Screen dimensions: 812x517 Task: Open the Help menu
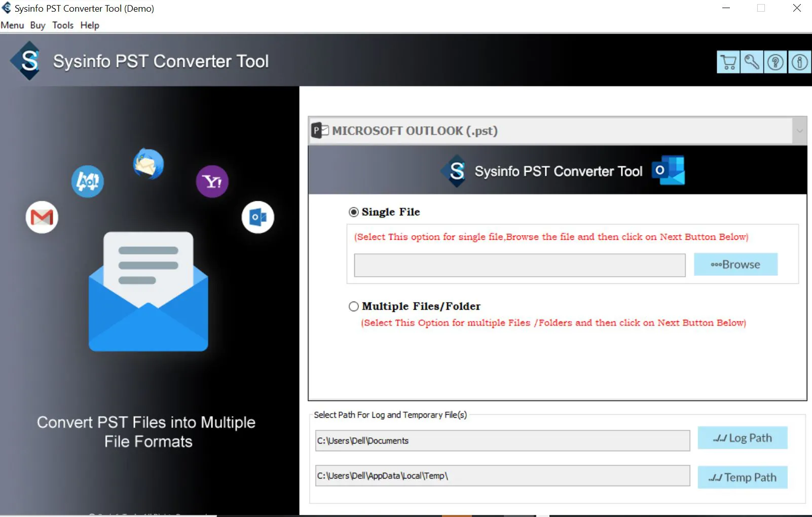click(x=90, y=25)
